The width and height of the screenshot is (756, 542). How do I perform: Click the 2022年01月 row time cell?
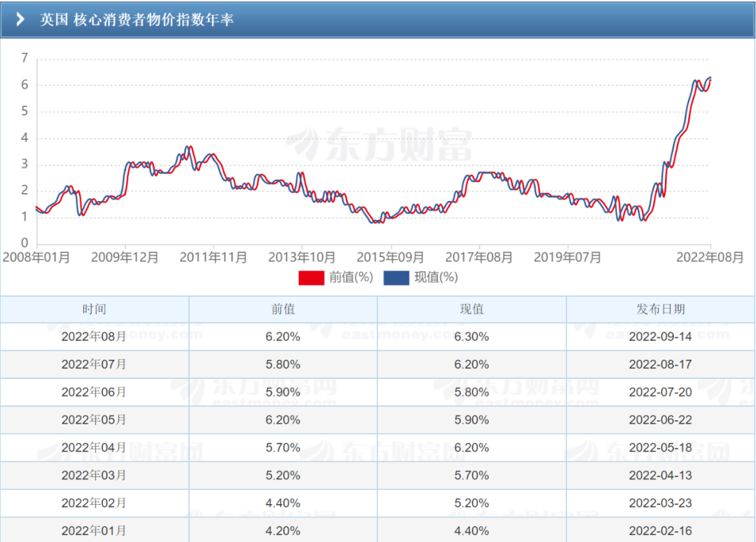[x=94, y=531]
